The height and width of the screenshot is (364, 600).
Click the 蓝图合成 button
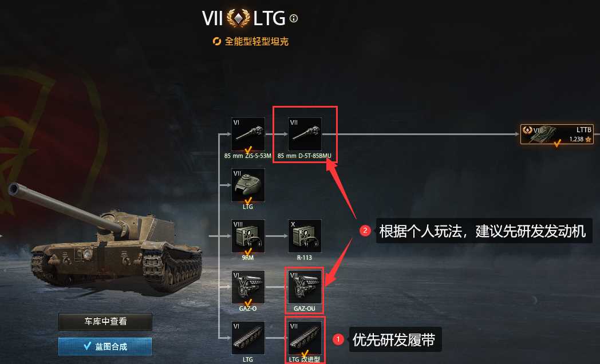pyautogui.click(x=105, y=346)
